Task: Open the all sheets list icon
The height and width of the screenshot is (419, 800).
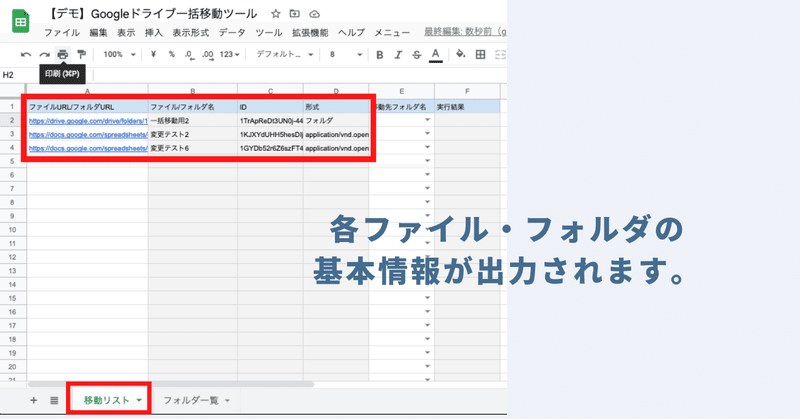Action: point(54,400)
